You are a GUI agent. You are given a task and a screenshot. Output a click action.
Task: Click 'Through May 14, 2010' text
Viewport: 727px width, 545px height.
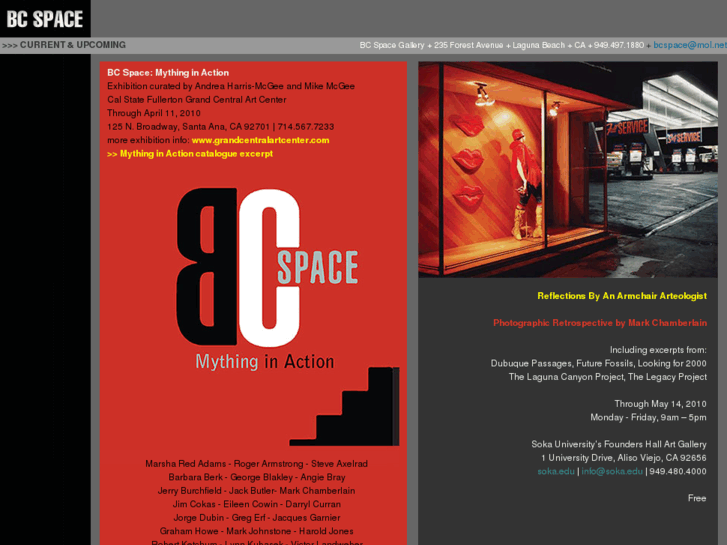[660, 404]
